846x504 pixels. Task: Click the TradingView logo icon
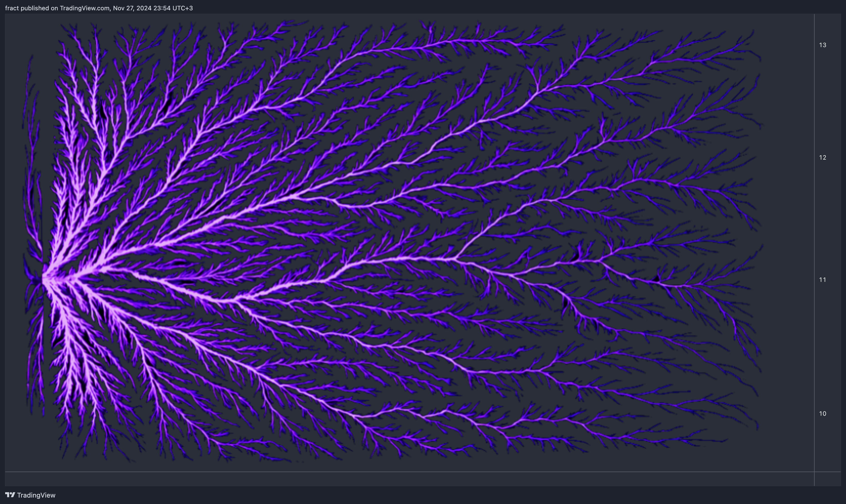(x=10, y=495)
